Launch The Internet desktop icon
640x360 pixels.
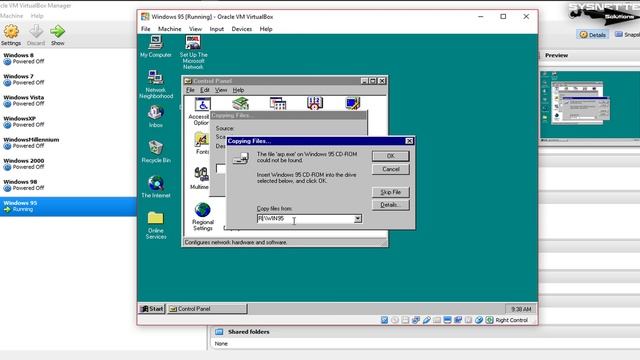(x=156, y=187)
